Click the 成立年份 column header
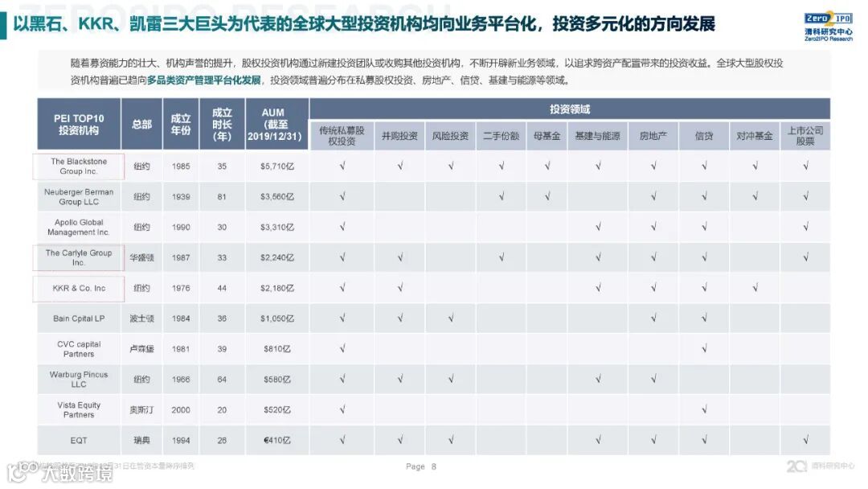 181,124
